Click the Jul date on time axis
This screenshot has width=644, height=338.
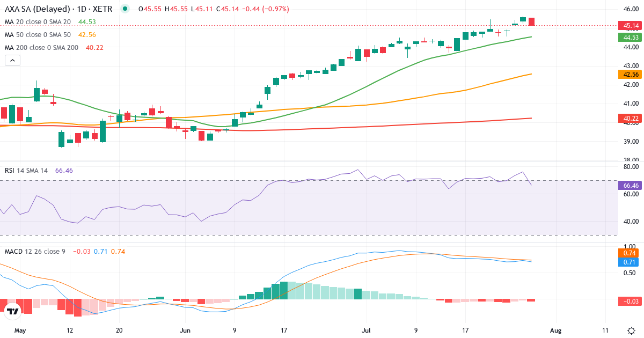pos(367,330)
